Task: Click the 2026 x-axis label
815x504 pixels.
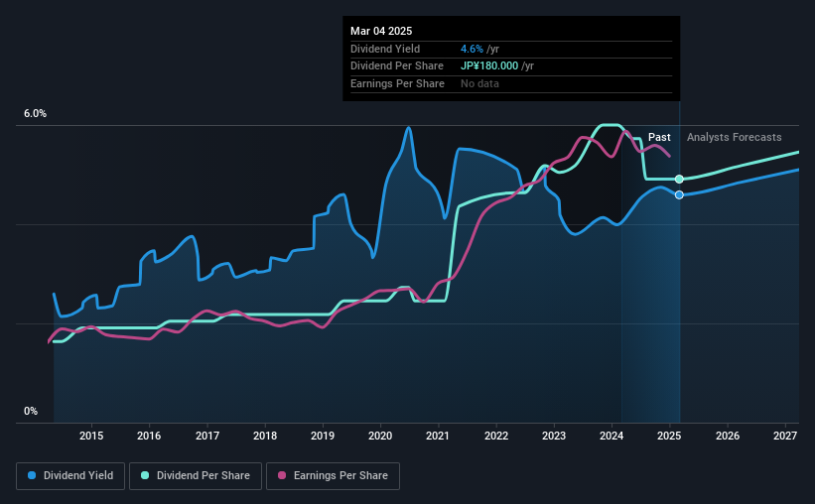Action: click(728, 436)
